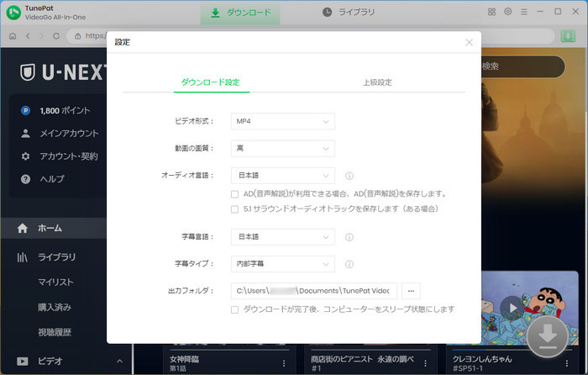Open the download tab (ダウンロード)
This screenshot has width=588, height=375.
[x=240, y=13]
